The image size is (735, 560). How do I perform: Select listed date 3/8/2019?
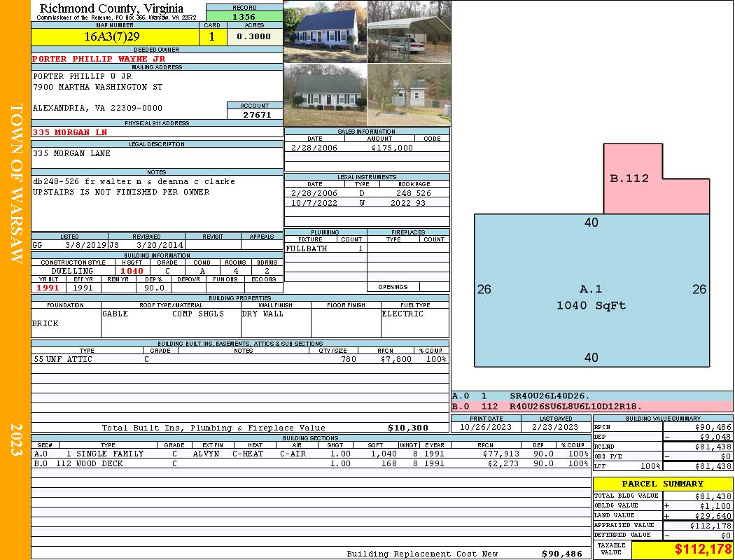[x=85, y=245]
